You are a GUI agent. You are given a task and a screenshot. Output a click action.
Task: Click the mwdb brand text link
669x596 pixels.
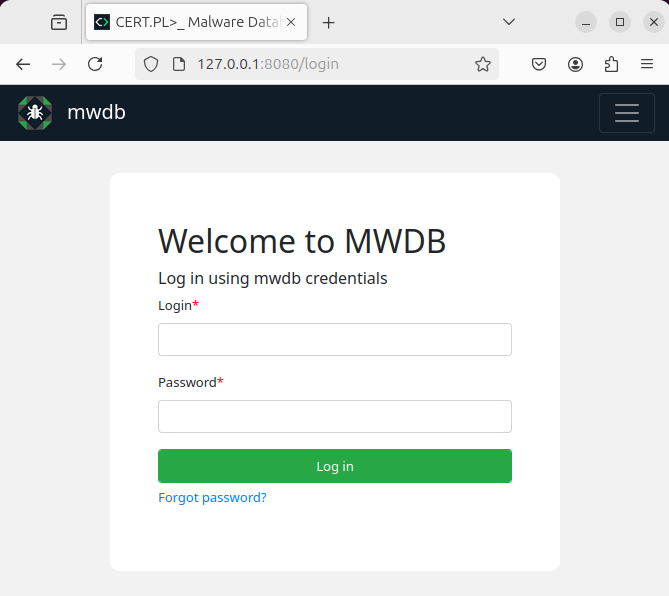tap(96, 112)
